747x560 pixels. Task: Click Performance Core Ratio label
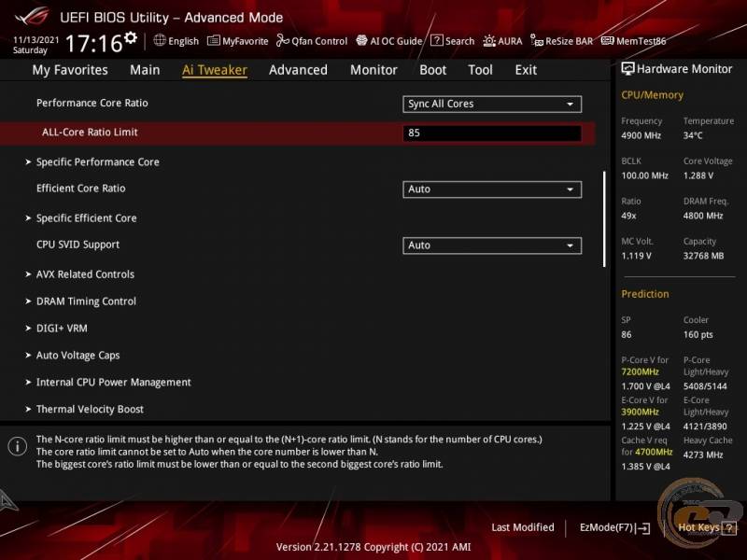coord(92,103)
